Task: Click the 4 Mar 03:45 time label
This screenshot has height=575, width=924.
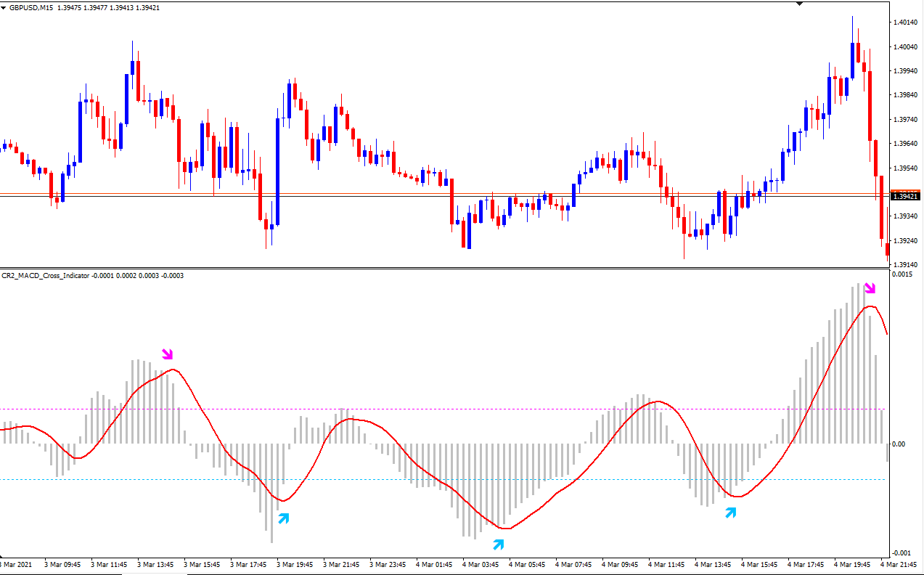Action: pos(481,564)
